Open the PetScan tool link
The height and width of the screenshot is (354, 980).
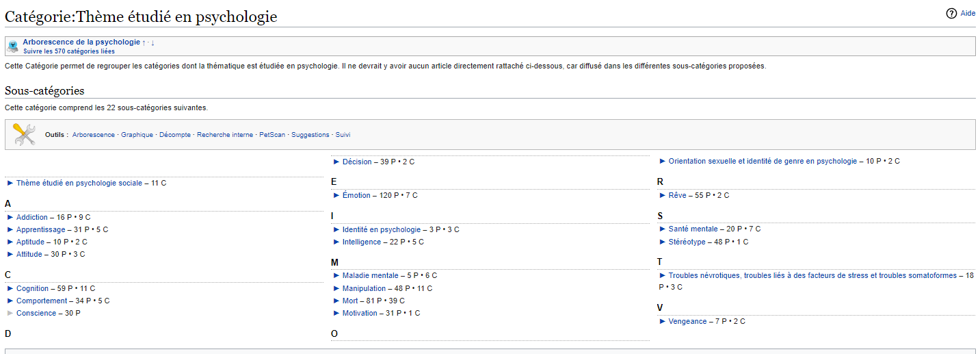coord(272,135)
